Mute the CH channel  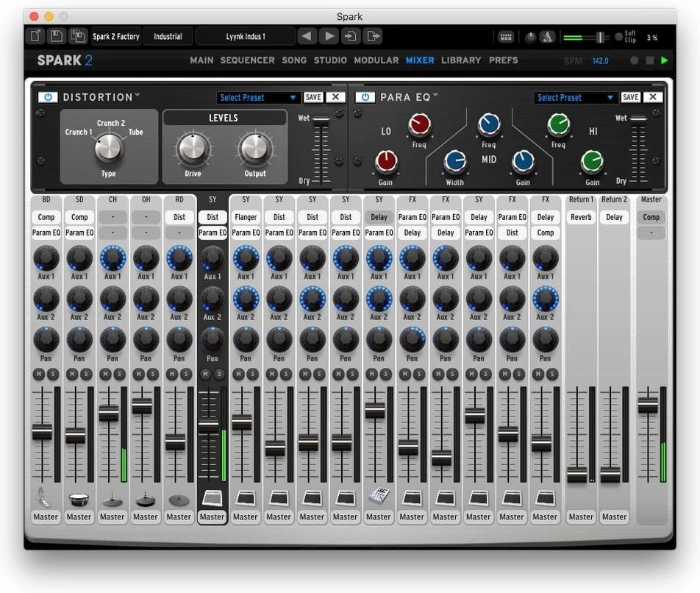105,374
